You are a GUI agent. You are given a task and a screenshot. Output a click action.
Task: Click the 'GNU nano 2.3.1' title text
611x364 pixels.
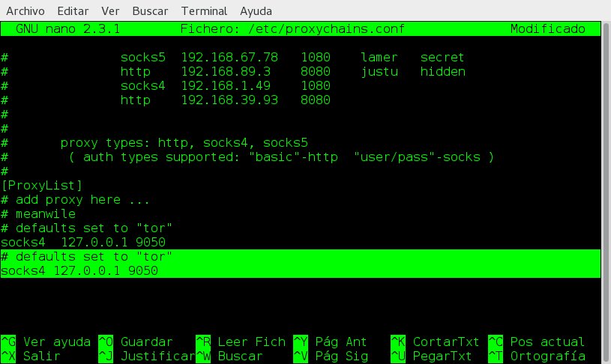coord(67,28)
